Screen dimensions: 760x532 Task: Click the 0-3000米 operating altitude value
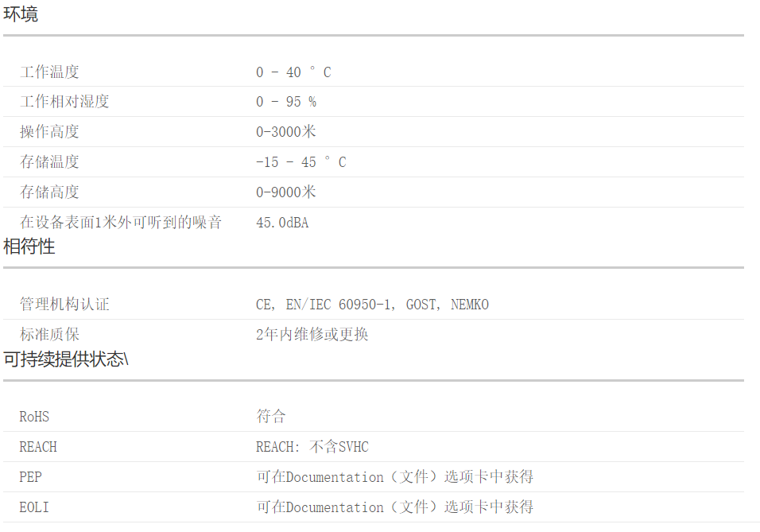pyautogui.click(x=286, y=131)
